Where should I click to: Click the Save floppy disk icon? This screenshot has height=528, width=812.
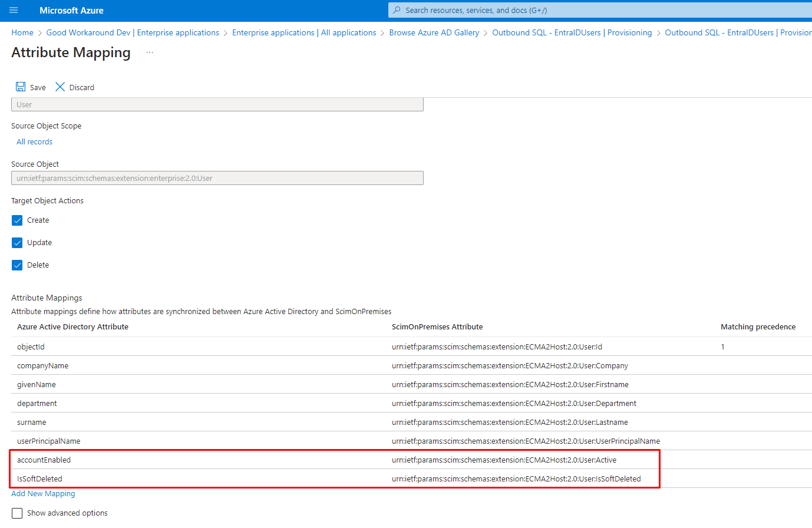point(21,87)
